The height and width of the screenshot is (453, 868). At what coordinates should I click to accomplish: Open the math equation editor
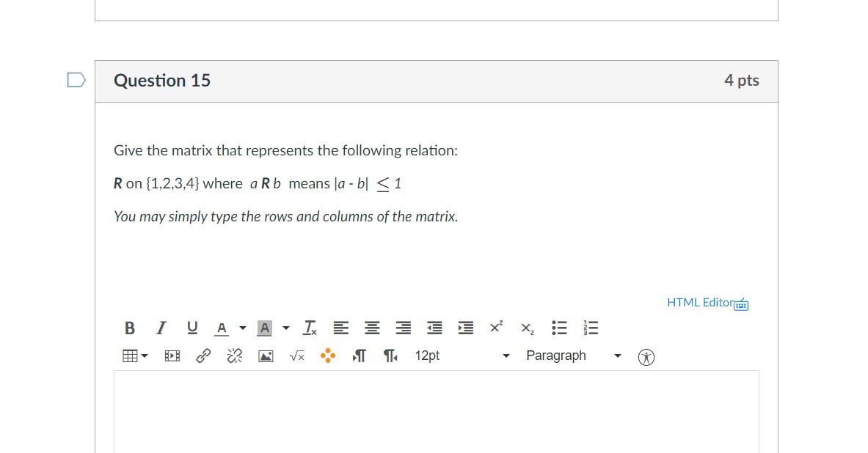297,356
